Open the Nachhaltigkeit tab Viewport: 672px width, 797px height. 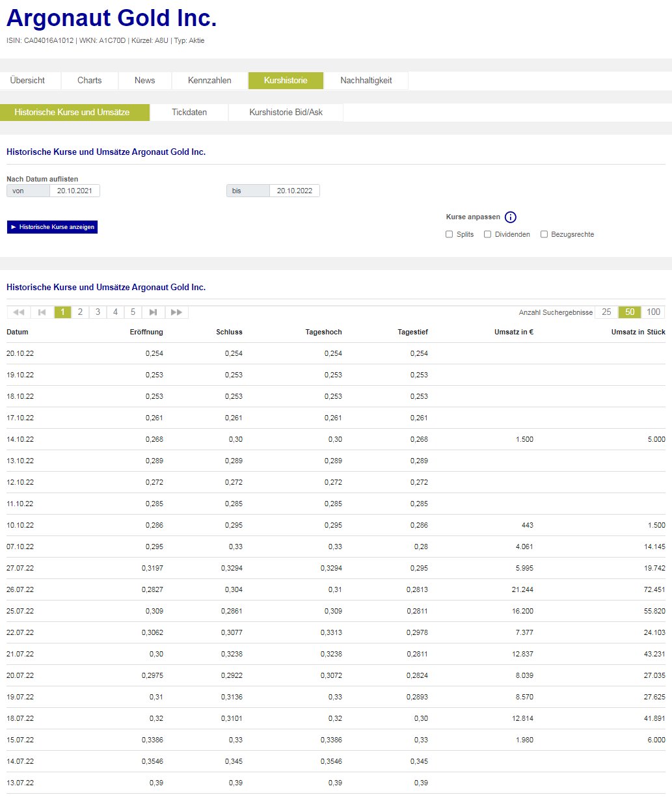coord(366,81)
